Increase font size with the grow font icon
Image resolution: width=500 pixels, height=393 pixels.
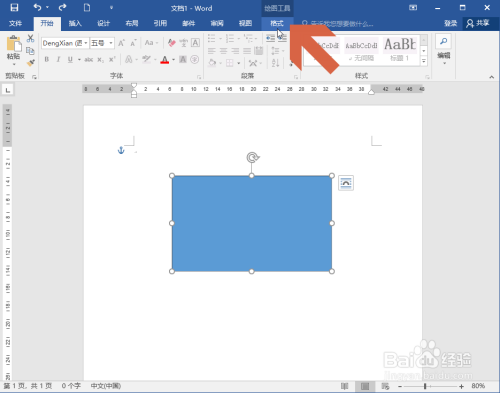coord(121,43)
